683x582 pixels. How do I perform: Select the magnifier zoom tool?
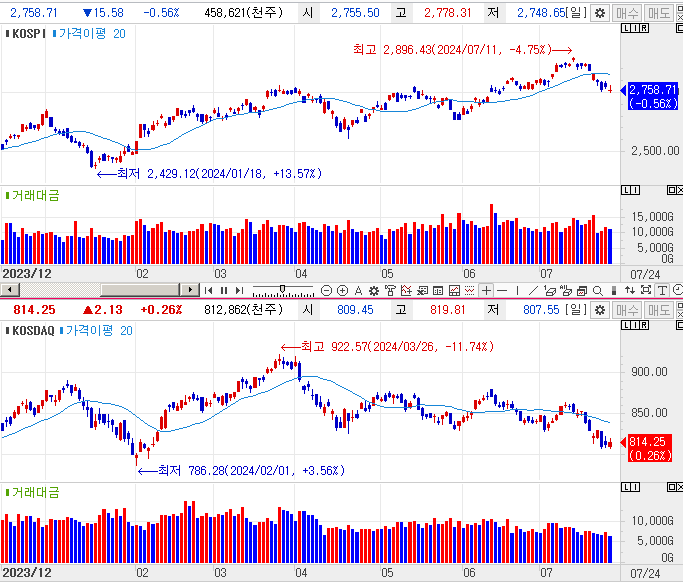tap(598, 291)
